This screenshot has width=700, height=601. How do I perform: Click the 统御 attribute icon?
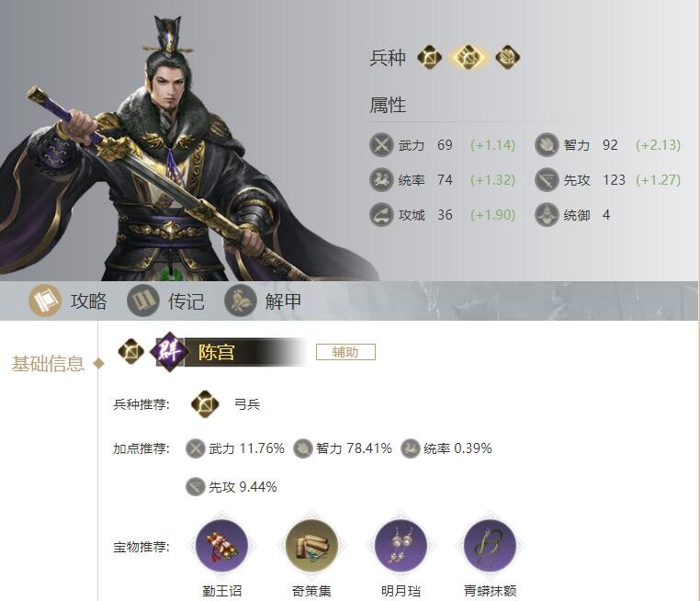[547, 215]
